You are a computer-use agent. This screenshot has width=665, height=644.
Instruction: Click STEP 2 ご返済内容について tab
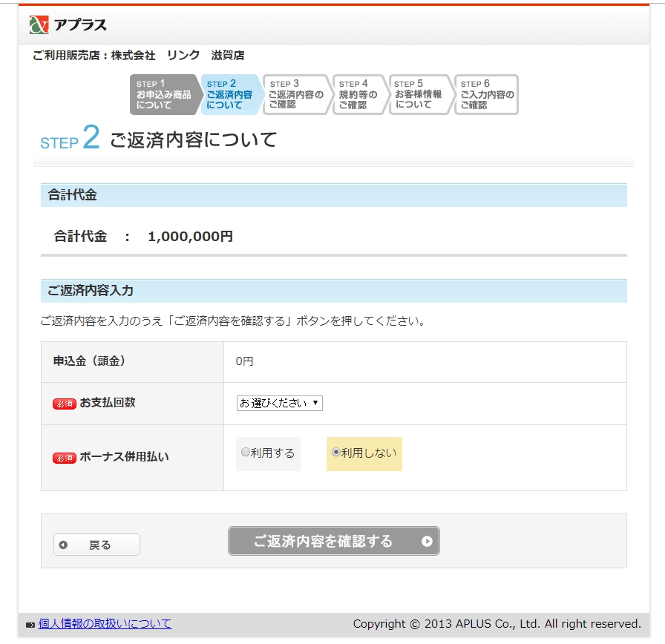point(230,95)
